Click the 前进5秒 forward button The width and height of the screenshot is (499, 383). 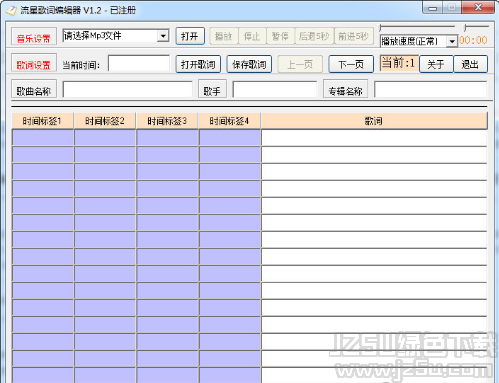pyautogui.click(x=353, y=36)
